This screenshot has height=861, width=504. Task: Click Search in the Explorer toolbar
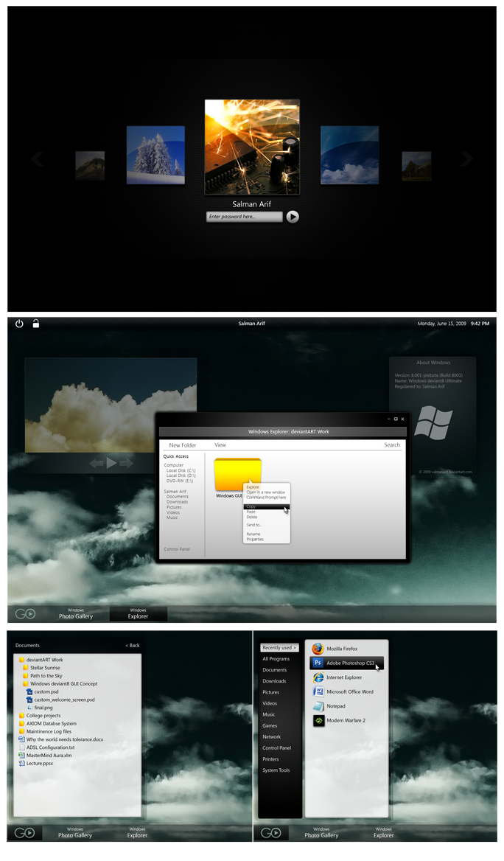tap(392, 445)
